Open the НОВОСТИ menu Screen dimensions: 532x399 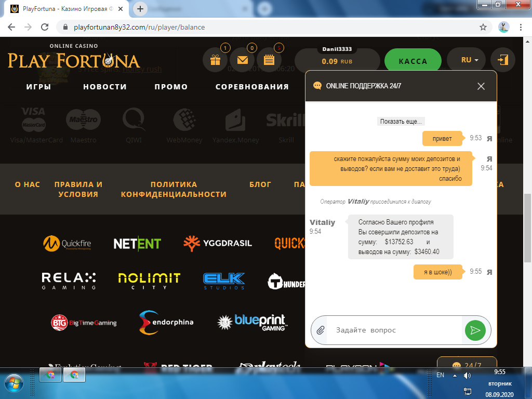(x=105, y=87)
